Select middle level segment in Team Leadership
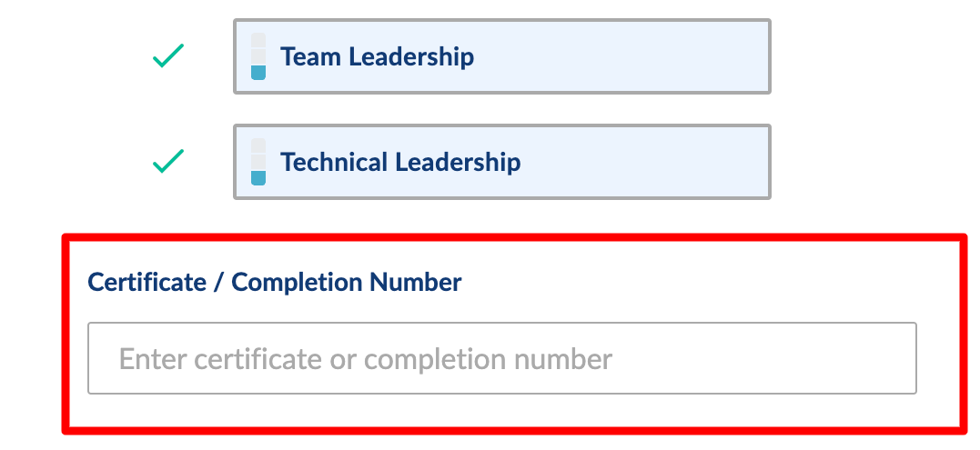Screen dimensions: 980x450 point(258,56)
